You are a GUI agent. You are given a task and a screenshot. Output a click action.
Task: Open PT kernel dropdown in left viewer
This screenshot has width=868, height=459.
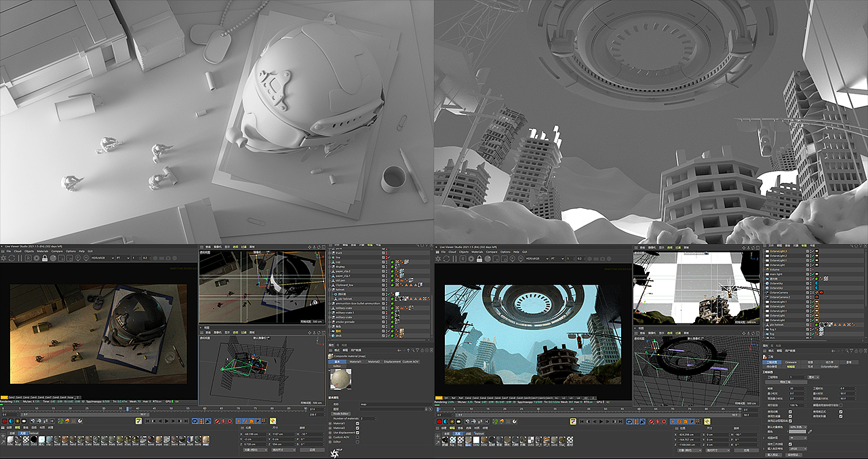[x=123, y=258]
